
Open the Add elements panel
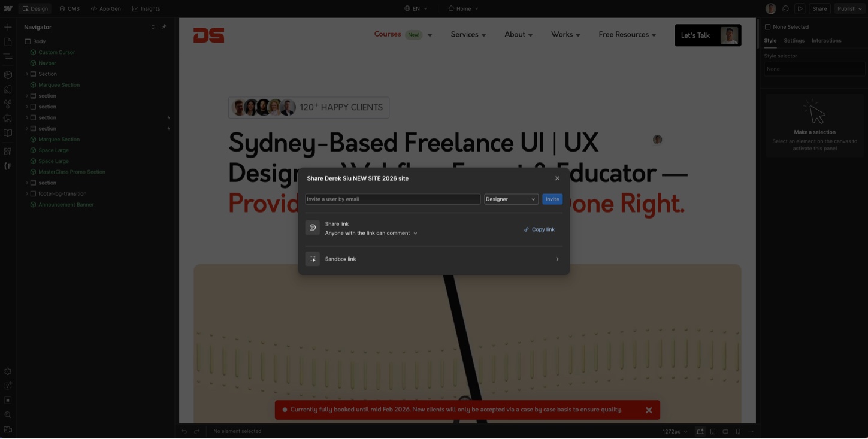pos(8,27)
